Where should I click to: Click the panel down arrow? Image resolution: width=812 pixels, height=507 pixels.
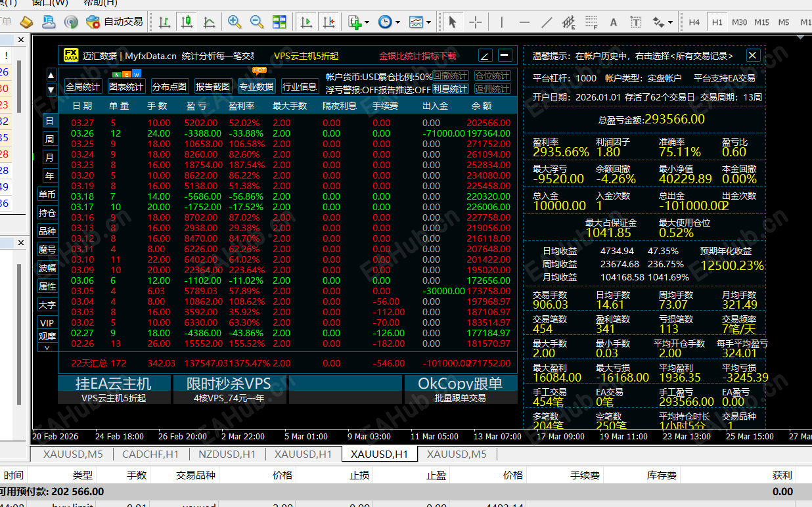pyautogui.click(x=51, y=89)
